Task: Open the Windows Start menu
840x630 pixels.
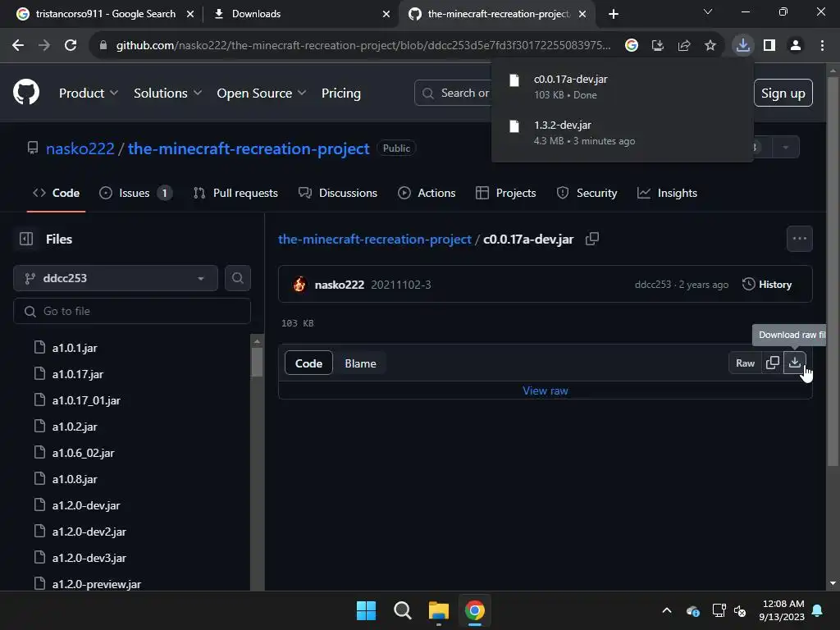Action: [x=367, y=610]
